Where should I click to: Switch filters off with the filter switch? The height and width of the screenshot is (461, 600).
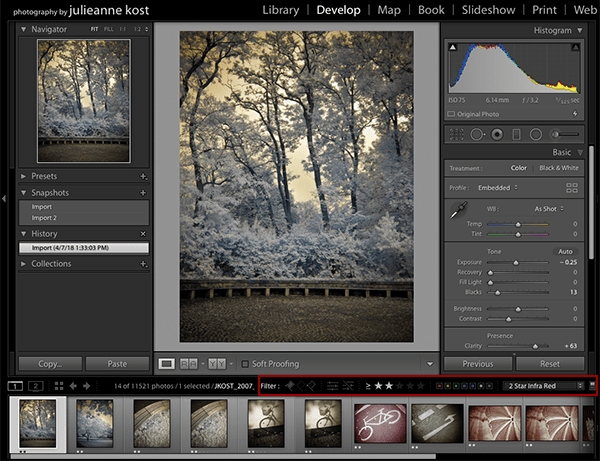[592, 385]
